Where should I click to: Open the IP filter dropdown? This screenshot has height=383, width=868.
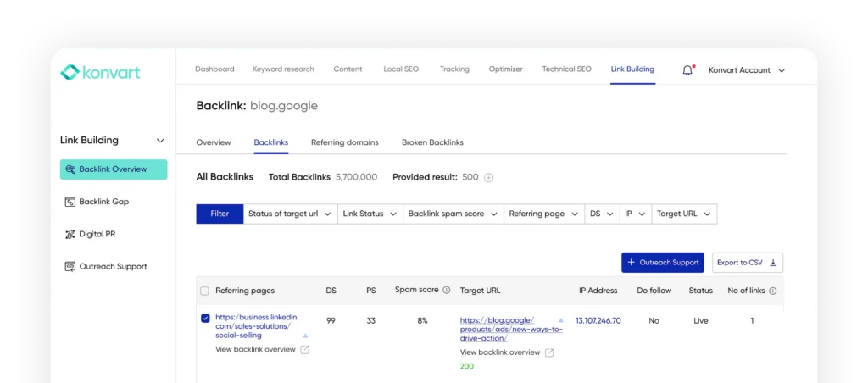click(636, 214)
